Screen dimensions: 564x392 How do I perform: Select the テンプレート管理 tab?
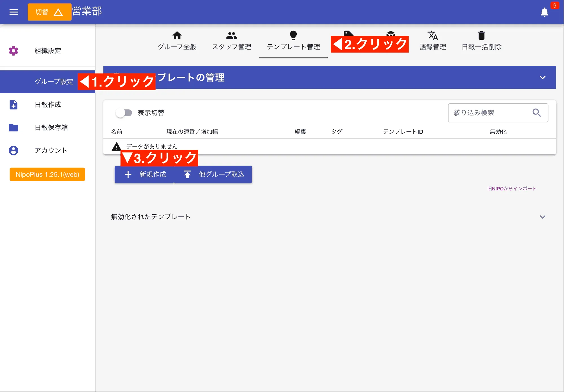pos(293,41)
